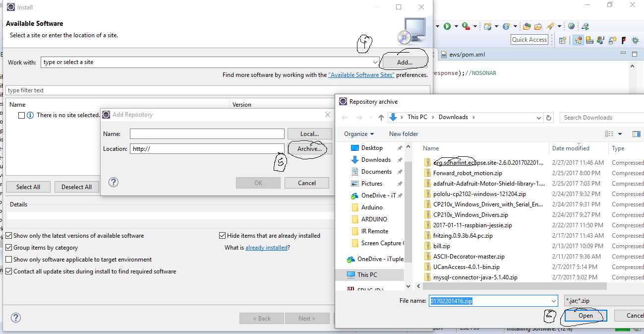Click the help question mark in Add Repository
The image size is (644, 334).
[x=114, y=182]
